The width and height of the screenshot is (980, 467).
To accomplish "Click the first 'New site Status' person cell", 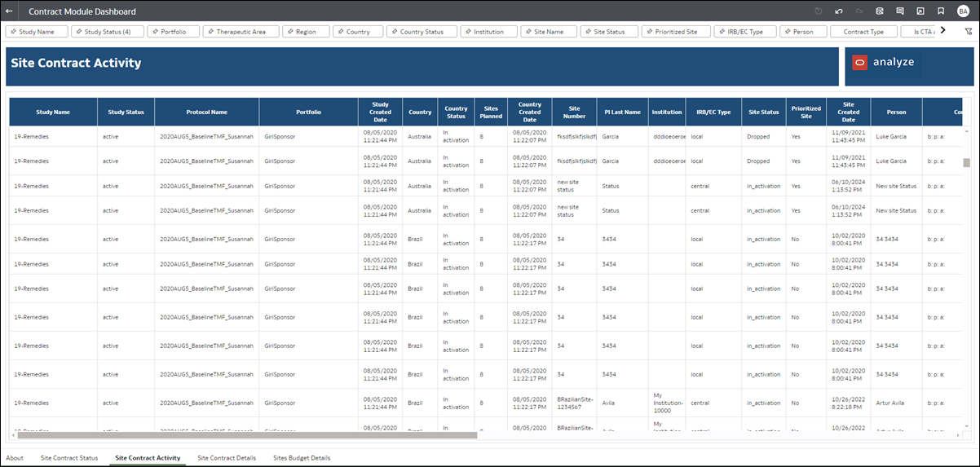I will click(896, 186).
